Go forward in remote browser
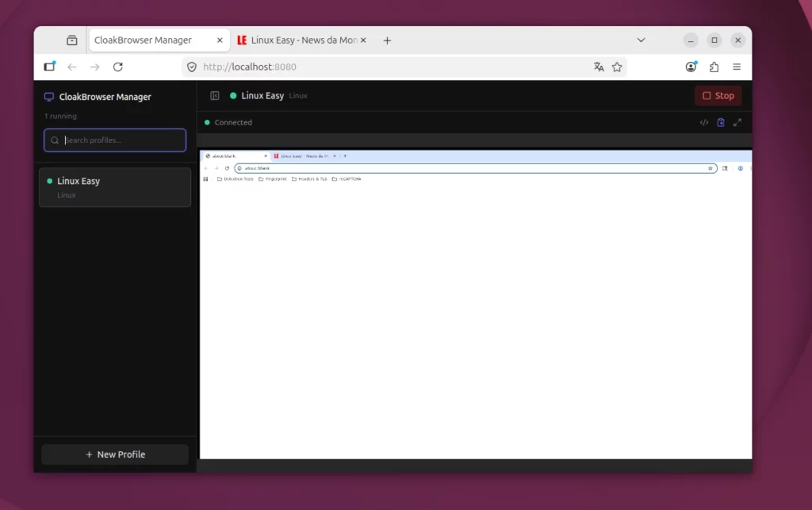Screen dimensions: 812x510 pyautogui.click(x=216, y=168)
